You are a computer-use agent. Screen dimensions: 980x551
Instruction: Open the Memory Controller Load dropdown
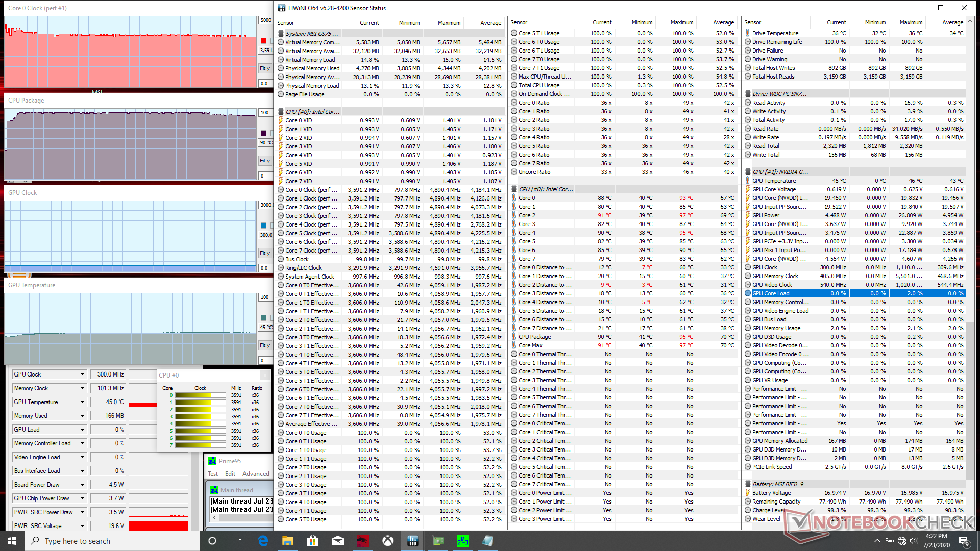(82, 443)
